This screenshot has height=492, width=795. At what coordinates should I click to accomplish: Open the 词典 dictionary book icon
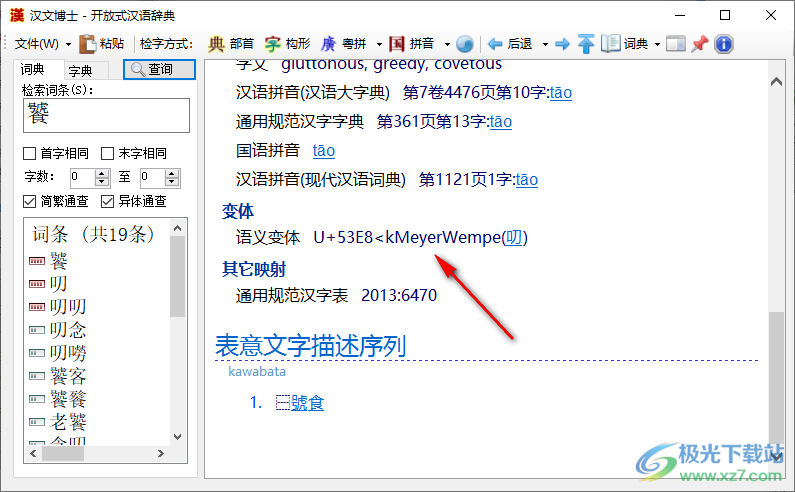[x=610, y=44]
